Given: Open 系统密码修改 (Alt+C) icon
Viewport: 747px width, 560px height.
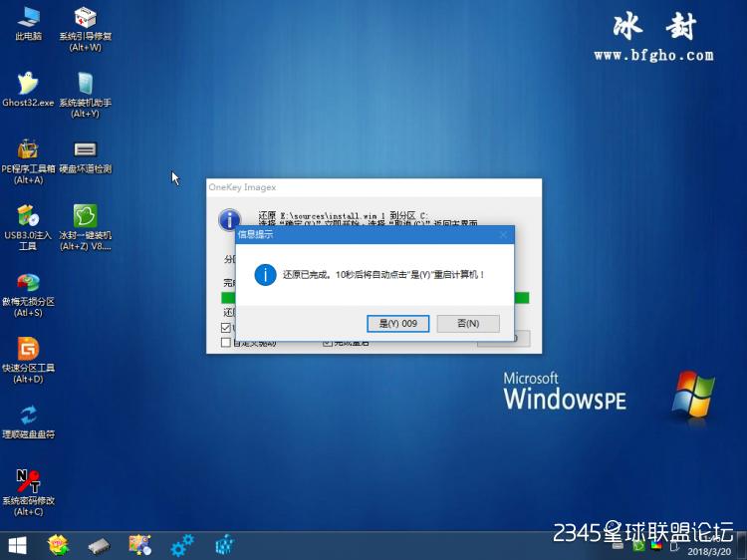Looking at the screenshot, I should (x=28, y=492).
